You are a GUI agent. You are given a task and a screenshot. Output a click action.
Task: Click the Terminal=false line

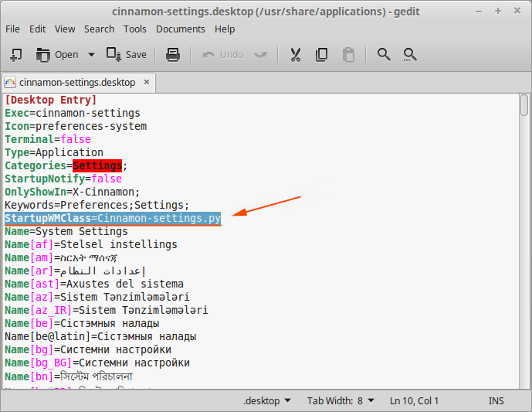pos(48,139)
